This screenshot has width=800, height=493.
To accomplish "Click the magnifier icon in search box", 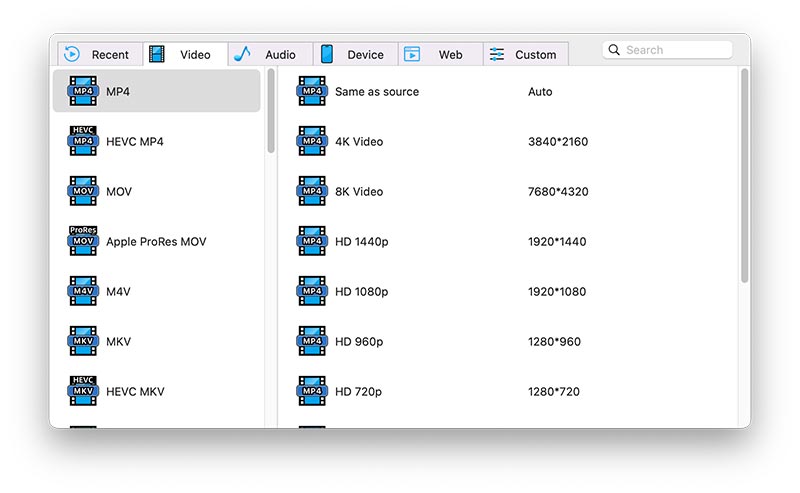I will pyautogui.click(x=614, y=50).
